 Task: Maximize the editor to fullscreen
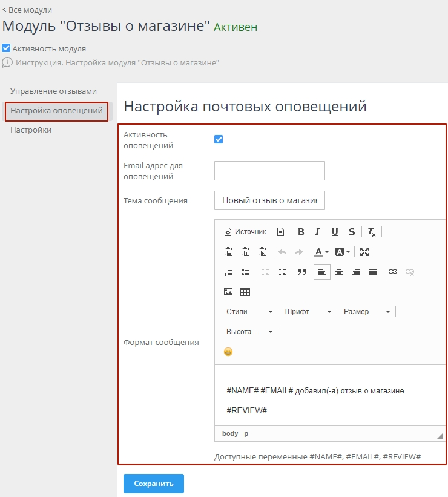364,252
